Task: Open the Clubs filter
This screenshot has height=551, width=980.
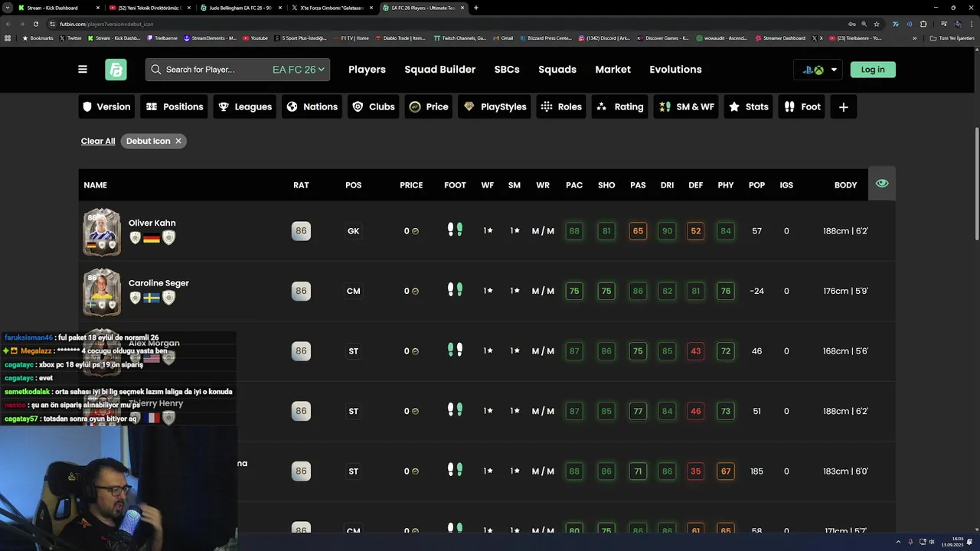Action: pos(374,107)
